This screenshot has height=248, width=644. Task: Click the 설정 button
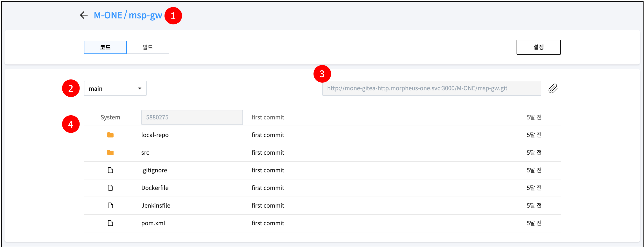click(x=538, y=47)
